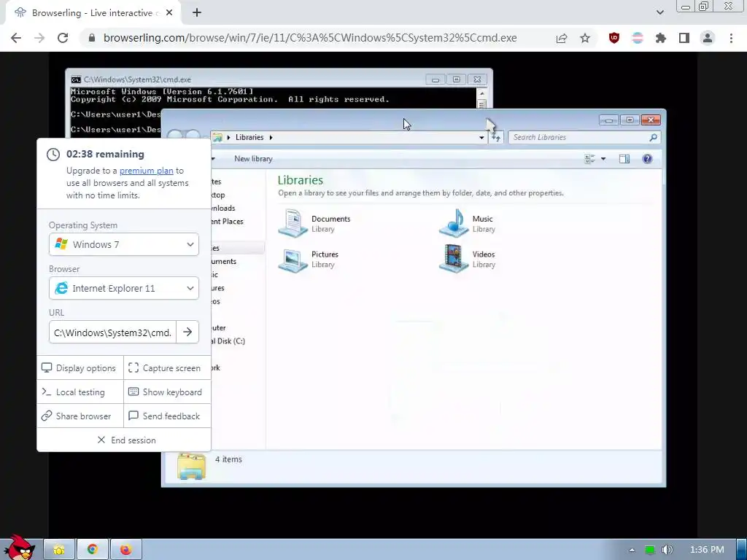Click the Angry Birds start button
747x560 pixels.
[20, 548]
